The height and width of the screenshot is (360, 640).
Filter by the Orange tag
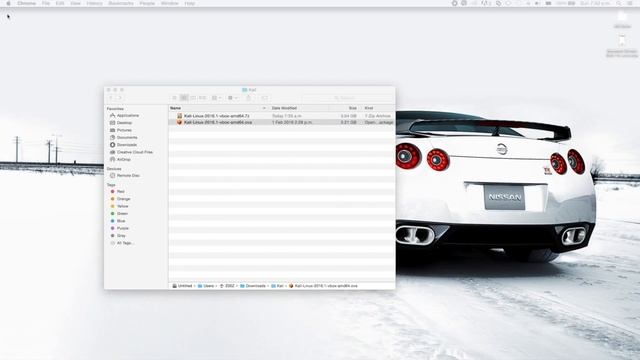(121, 199)
